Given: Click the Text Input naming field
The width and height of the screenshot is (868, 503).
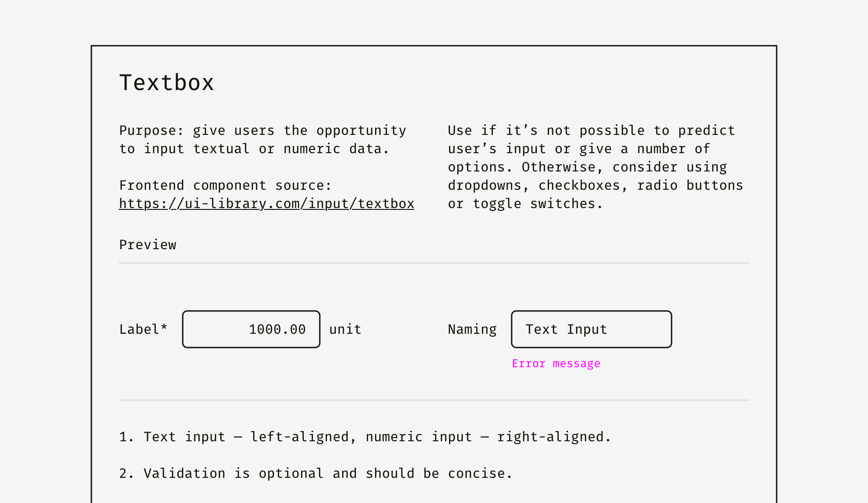Looking at the screenshot, I should point(592,329).
